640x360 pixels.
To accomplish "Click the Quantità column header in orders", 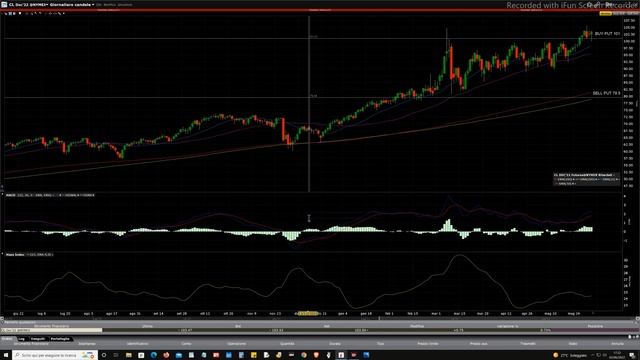I will 287,344.
